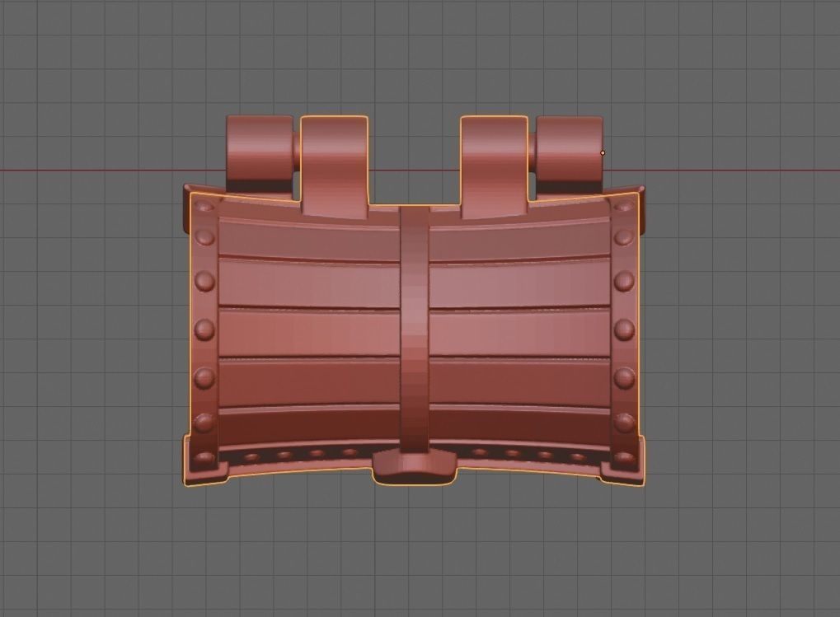
Task: Select the left hinge cylinder object
Action: pos(260,152)
